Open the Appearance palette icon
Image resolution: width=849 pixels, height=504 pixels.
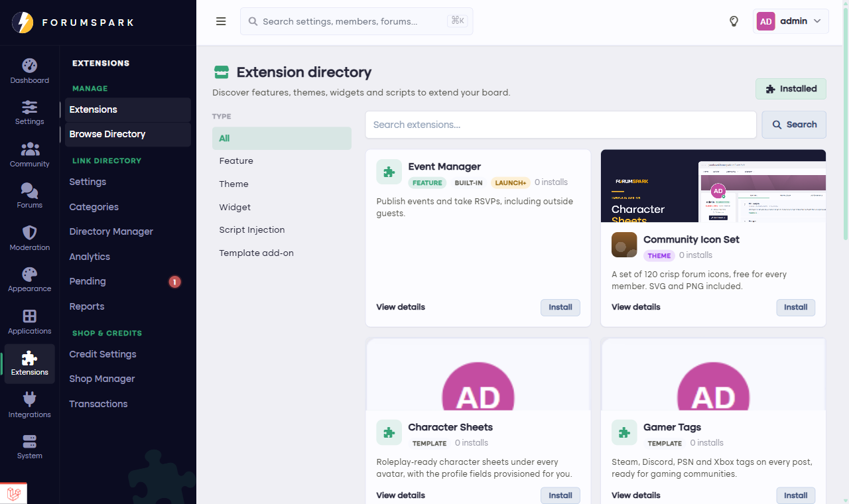coord(30,274)
